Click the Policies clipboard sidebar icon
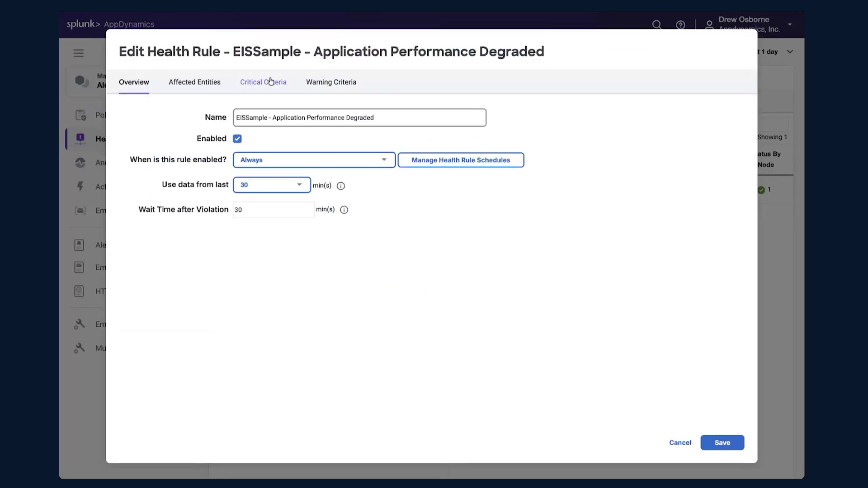 [x=80, y=115]
